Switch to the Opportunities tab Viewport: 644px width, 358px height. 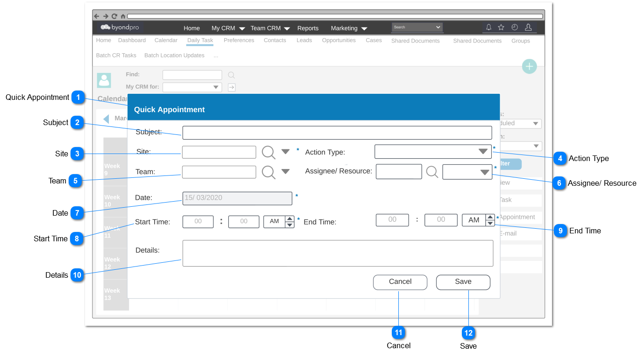(339, 41)
